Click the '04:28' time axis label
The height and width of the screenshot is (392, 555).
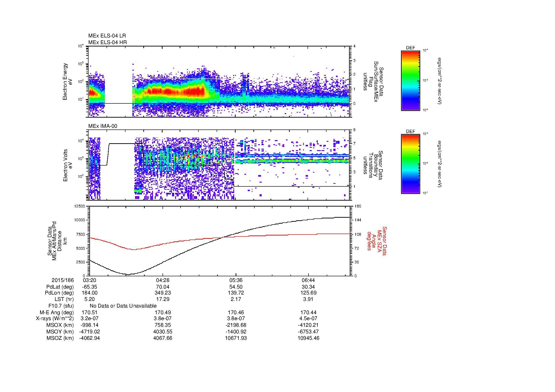pos(163,280)
